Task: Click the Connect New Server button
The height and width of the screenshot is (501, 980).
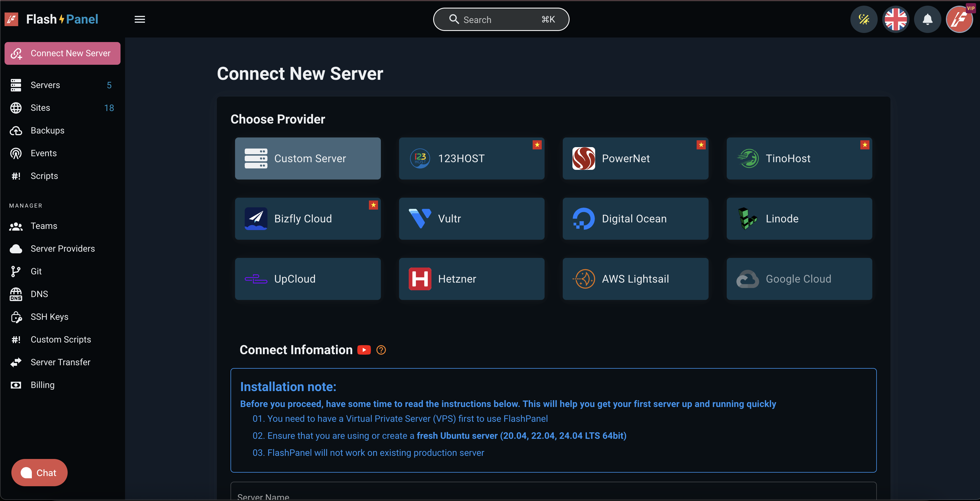Action: tap(63, 53)
